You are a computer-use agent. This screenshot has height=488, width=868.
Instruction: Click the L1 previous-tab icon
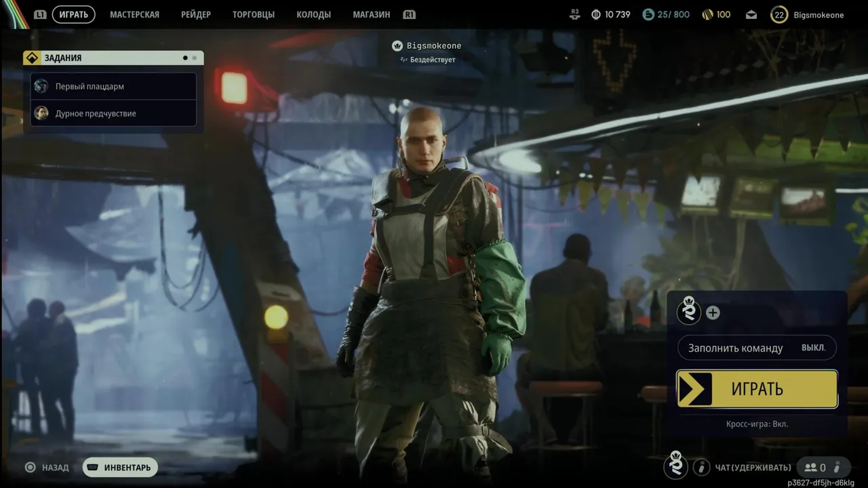(40, 14)
